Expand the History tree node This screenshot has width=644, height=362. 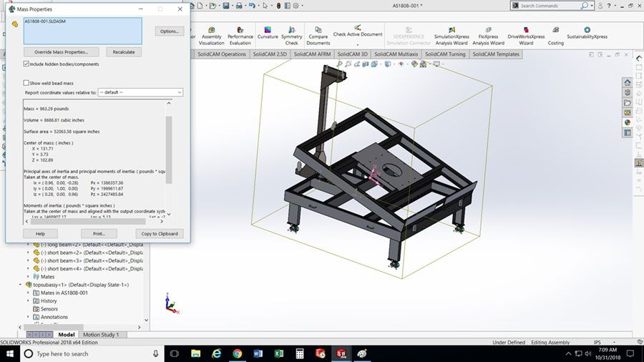[x=29, y=301]
